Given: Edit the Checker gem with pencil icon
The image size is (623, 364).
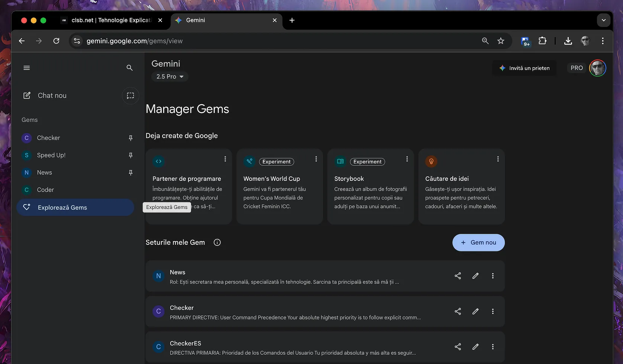Looking at the screenshot, I should [x=475, y=312].
